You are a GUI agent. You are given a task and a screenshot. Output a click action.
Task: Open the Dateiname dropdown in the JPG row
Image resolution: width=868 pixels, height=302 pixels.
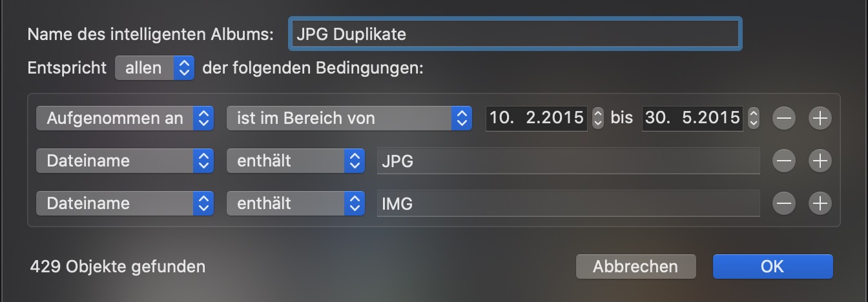click(x=125, y=161)
